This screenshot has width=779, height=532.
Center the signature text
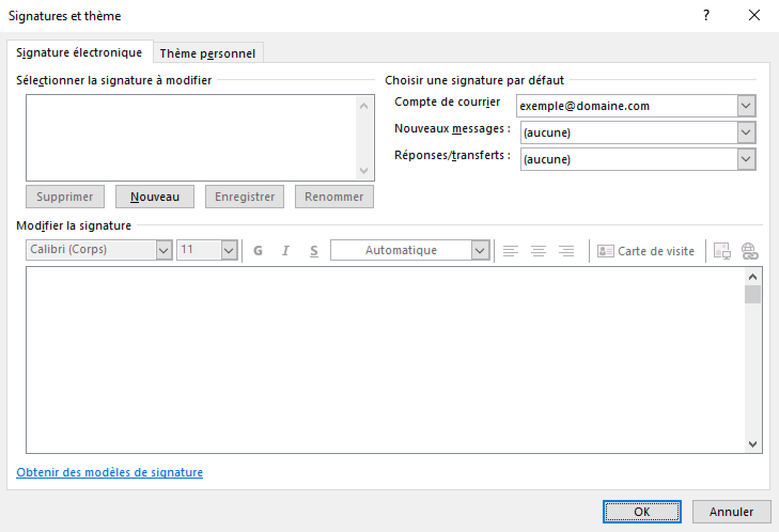[539, 250]
